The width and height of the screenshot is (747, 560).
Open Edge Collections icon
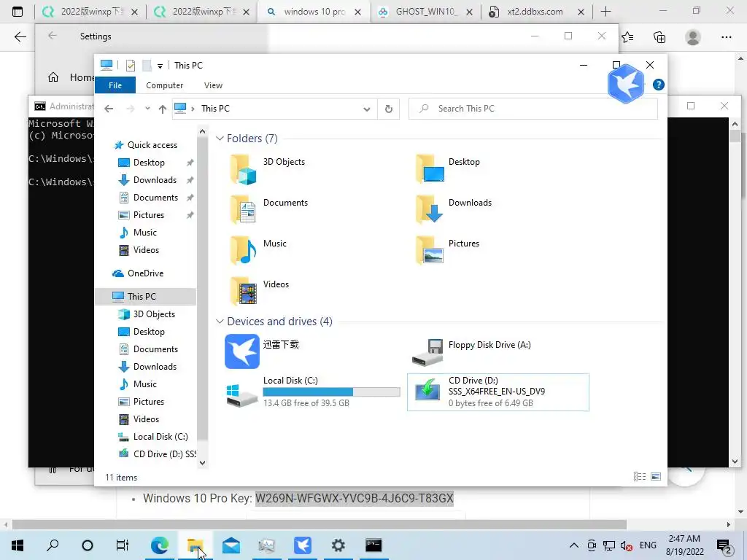click(x=659, y=37)
